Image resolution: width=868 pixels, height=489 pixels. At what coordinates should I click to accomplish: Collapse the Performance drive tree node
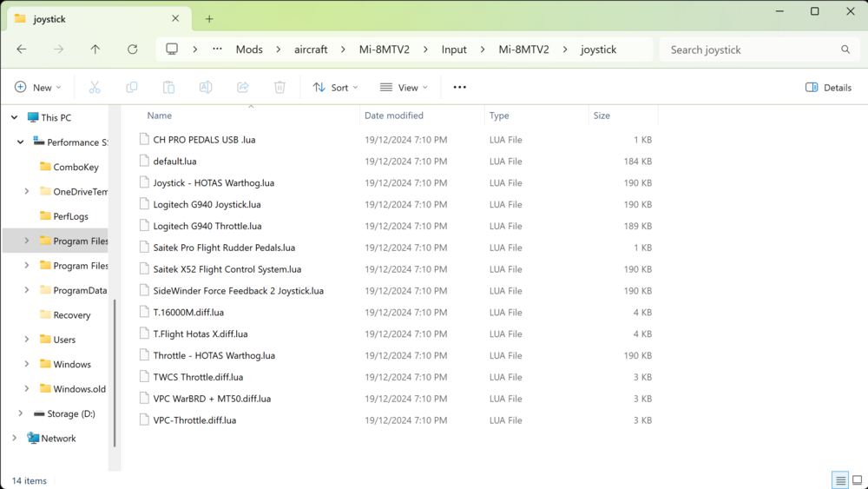pos(21,142)
